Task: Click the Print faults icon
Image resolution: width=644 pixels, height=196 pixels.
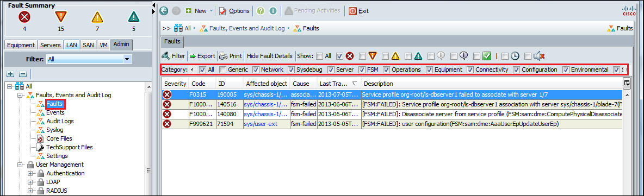Action: pos(222,56)
